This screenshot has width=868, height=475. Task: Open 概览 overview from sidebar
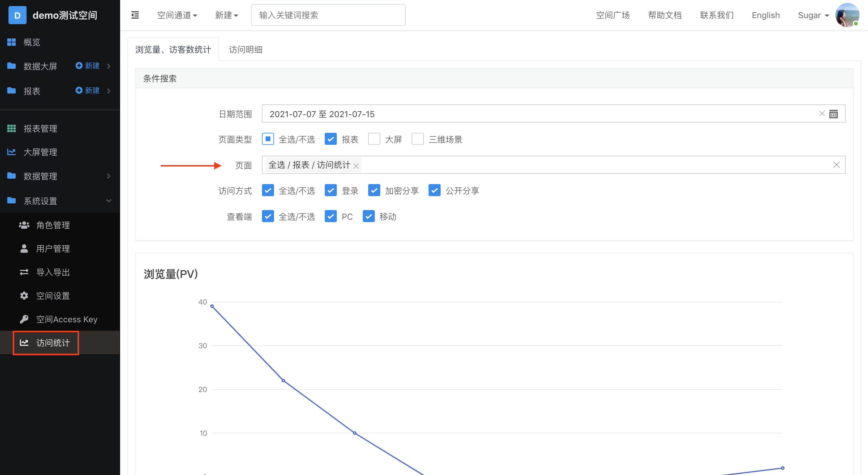pos(32,42)
